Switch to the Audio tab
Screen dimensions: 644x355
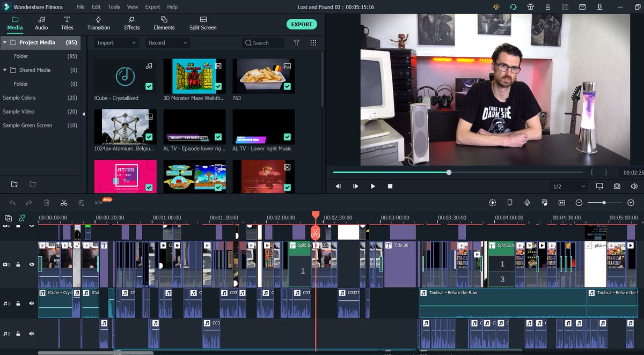pos(41,24)
